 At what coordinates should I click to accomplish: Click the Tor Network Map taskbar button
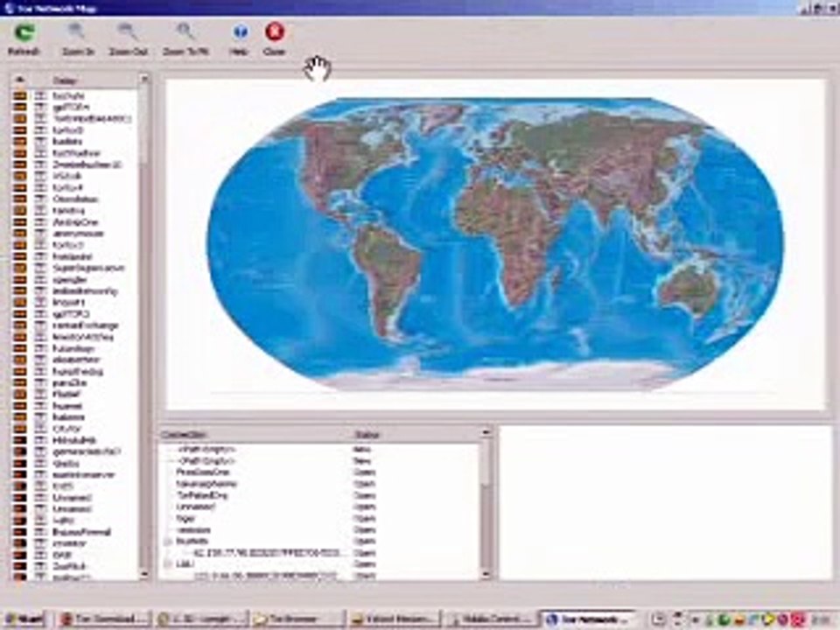(589, 619)
